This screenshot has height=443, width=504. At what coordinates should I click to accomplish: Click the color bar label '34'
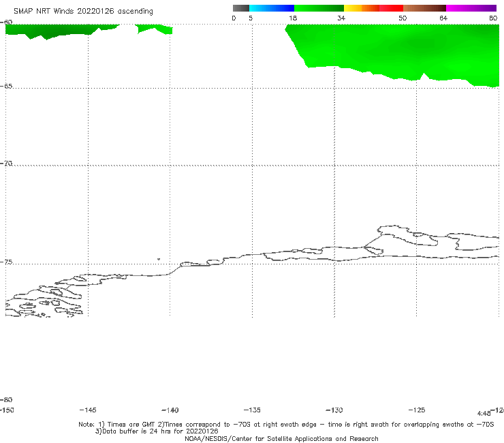click(x=341, y=18)
